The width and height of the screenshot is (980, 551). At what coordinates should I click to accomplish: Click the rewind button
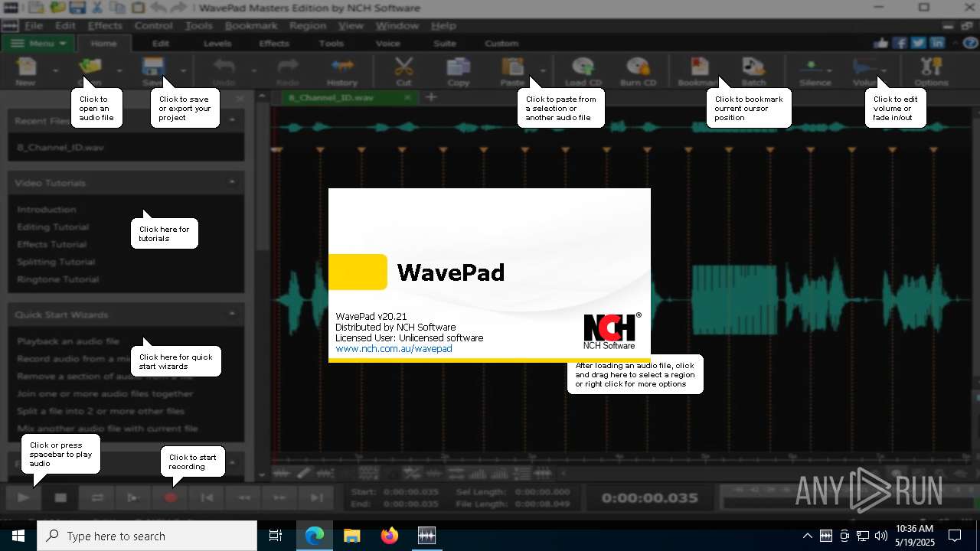coord(243,497)
